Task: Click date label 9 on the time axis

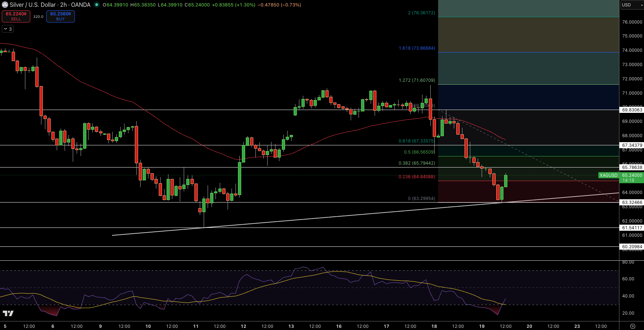Action: click(x=100, y=326)
